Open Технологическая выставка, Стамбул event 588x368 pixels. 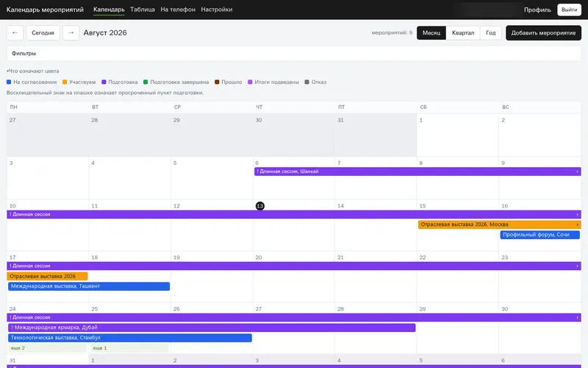click(130, 338)
